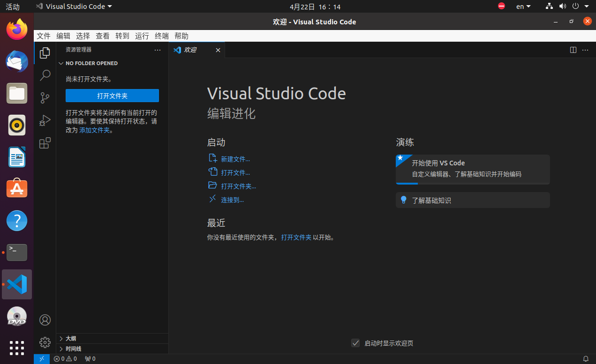
Task: Open the Accounts menu icon
Action: pyautogui.click(x=45, y=320)
